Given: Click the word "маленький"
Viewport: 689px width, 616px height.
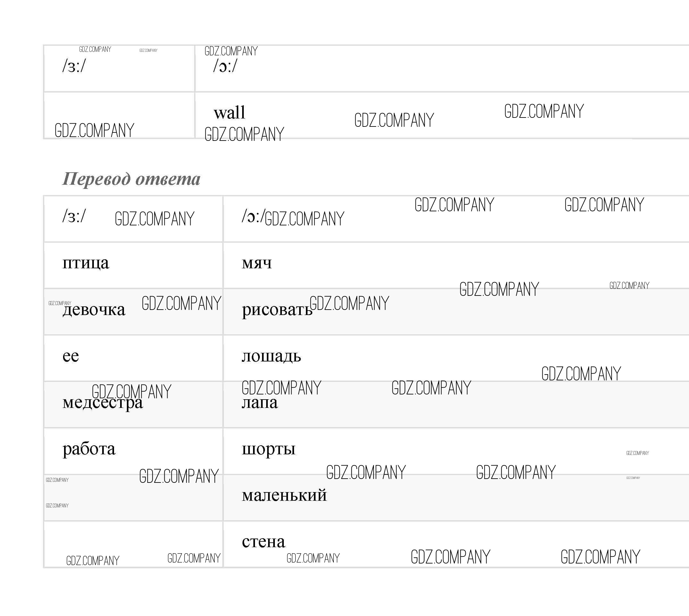Looking at the screenshot, I should 284,496.
